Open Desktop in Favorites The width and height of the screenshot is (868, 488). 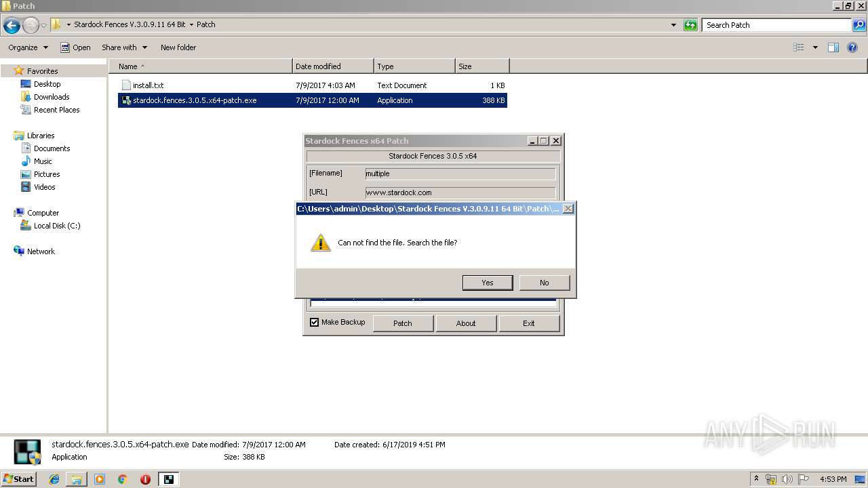click(47, 84)
